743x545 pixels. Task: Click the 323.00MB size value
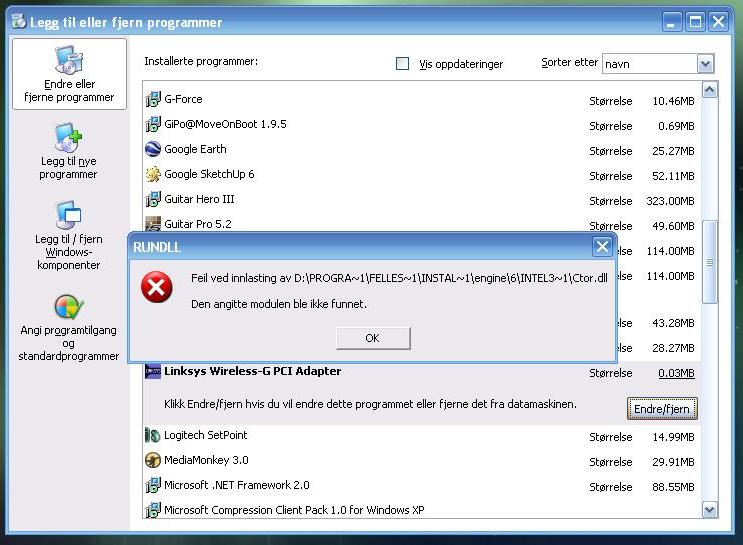click(671, 201)
